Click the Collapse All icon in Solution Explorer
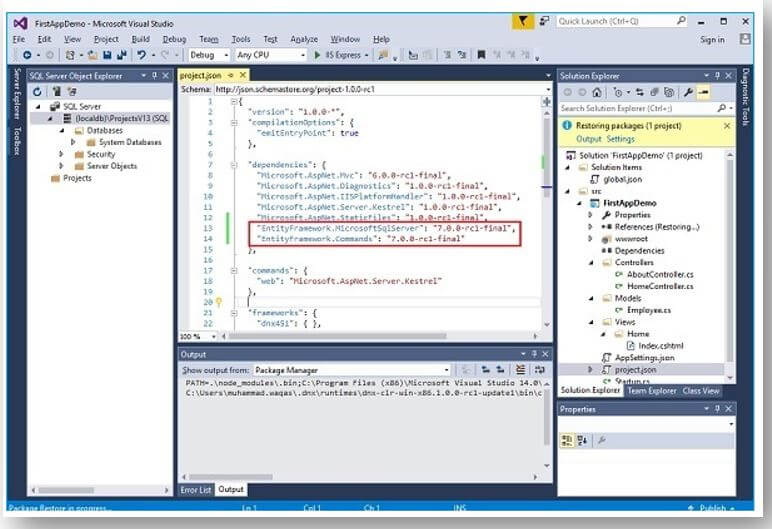Screen dimensions: 772x529 coord(654,92)
